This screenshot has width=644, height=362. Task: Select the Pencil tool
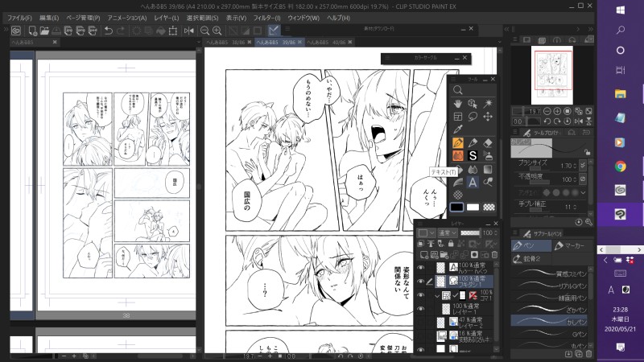(473, 143)
